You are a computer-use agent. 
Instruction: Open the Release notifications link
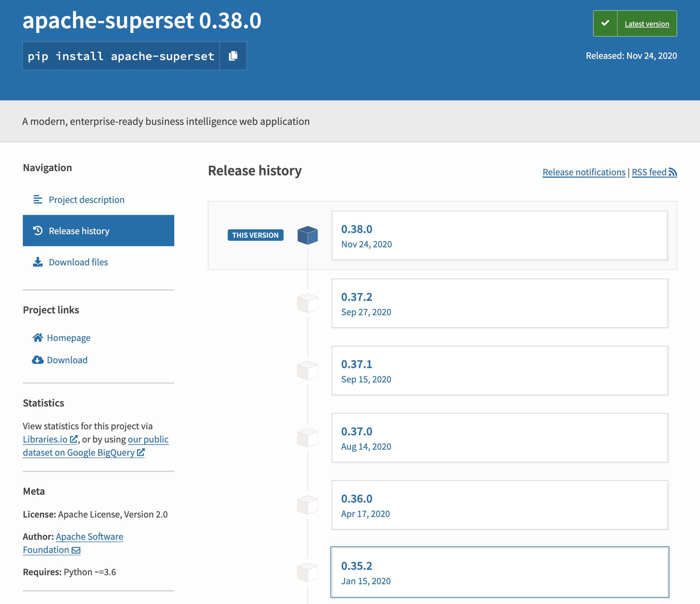(584, 172)
